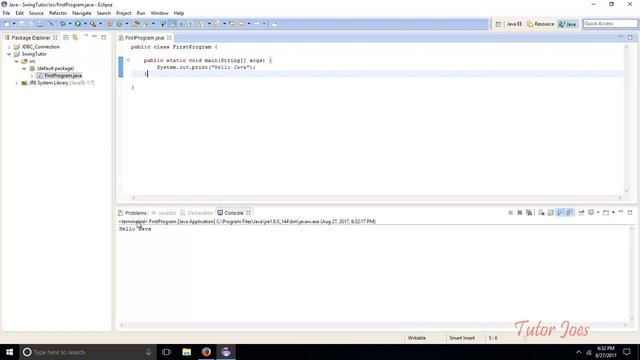The image size is (640, 360).
Task: Click the Quick Access search field
Action: click(x=610, y=24)
